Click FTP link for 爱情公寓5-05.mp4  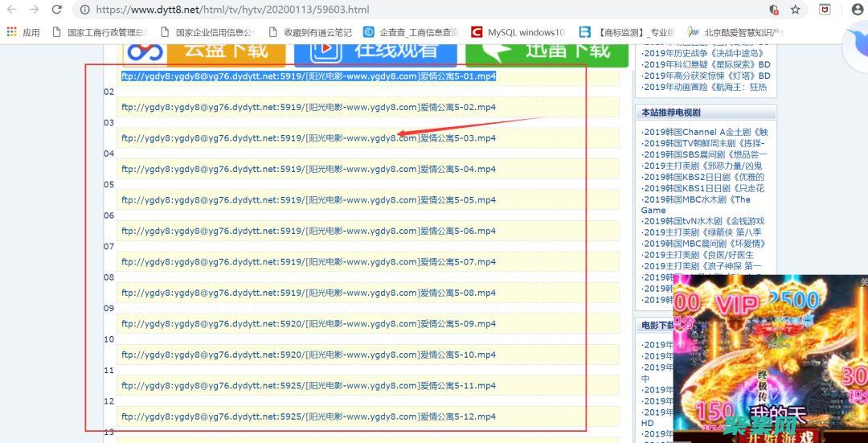click(x=309, y=200)
